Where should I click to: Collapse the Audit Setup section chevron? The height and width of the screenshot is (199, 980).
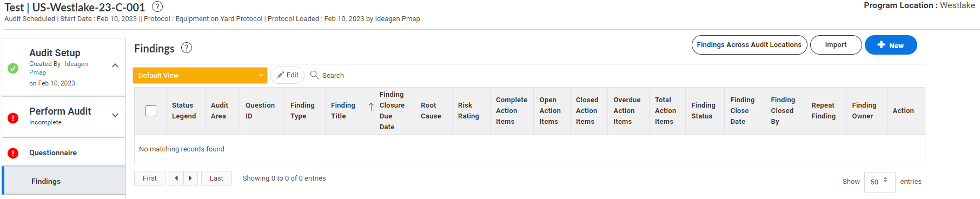point(115,65)
